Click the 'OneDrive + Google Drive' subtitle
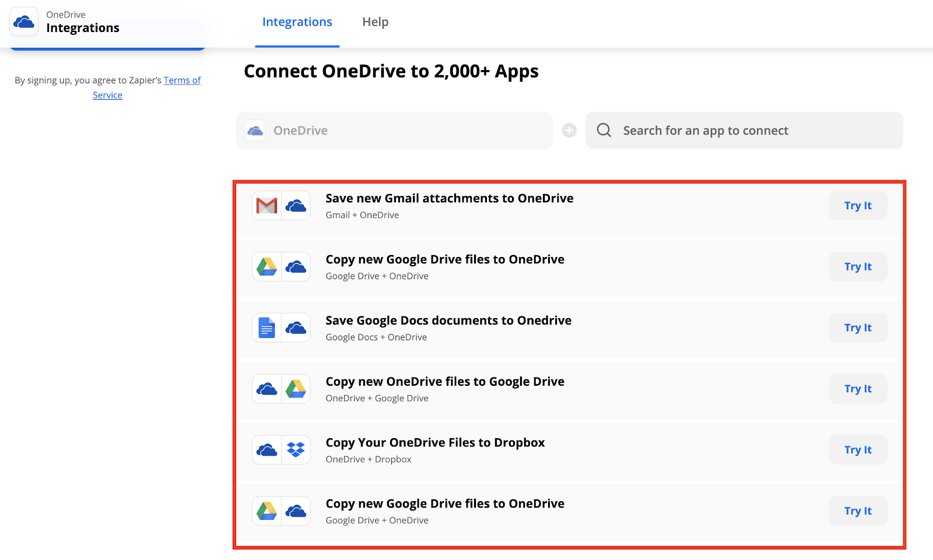The height and width of the screenshot is (560, 933). click(x=377, y=399)
